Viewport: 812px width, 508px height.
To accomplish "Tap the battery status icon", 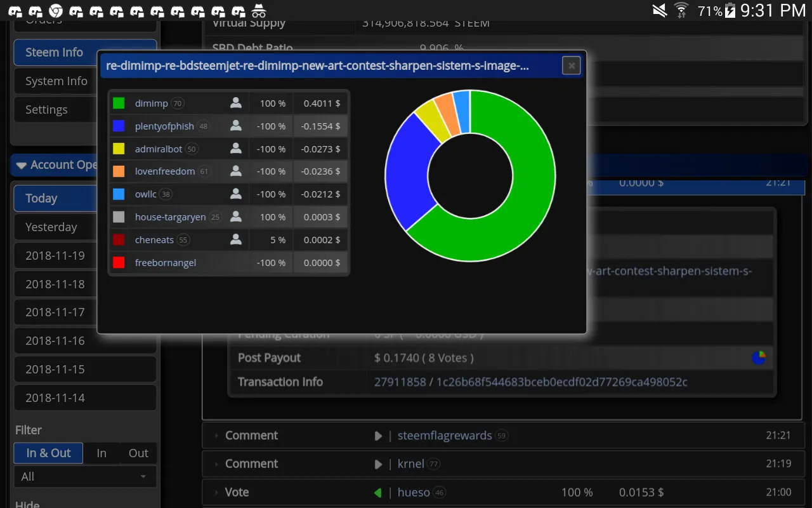I will (x=731, y=10).
